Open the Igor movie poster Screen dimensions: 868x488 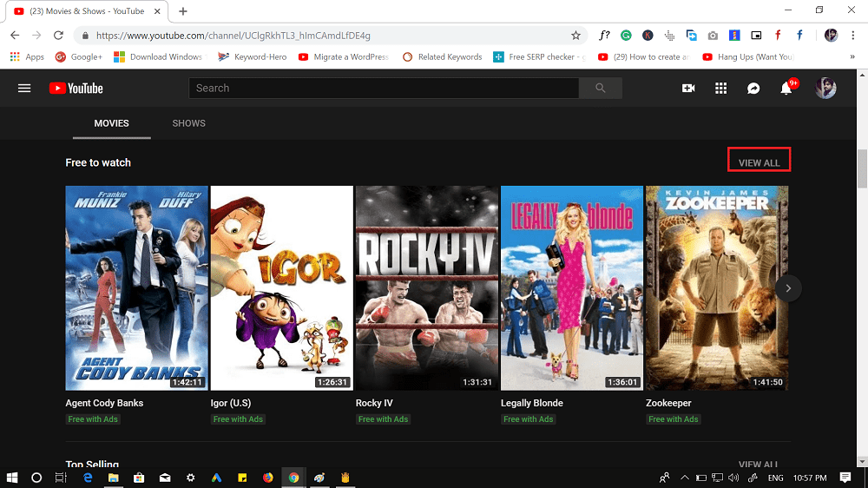point(282,288)
